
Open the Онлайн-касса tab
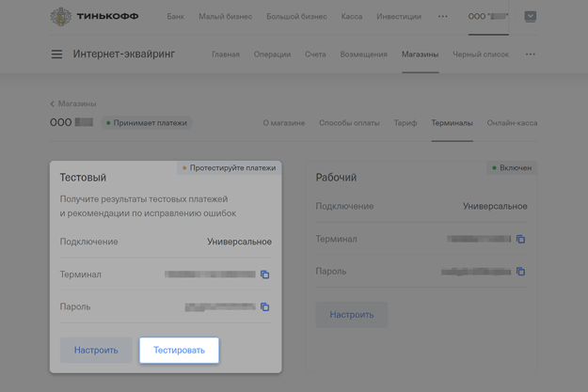click(x=512, y=123)
